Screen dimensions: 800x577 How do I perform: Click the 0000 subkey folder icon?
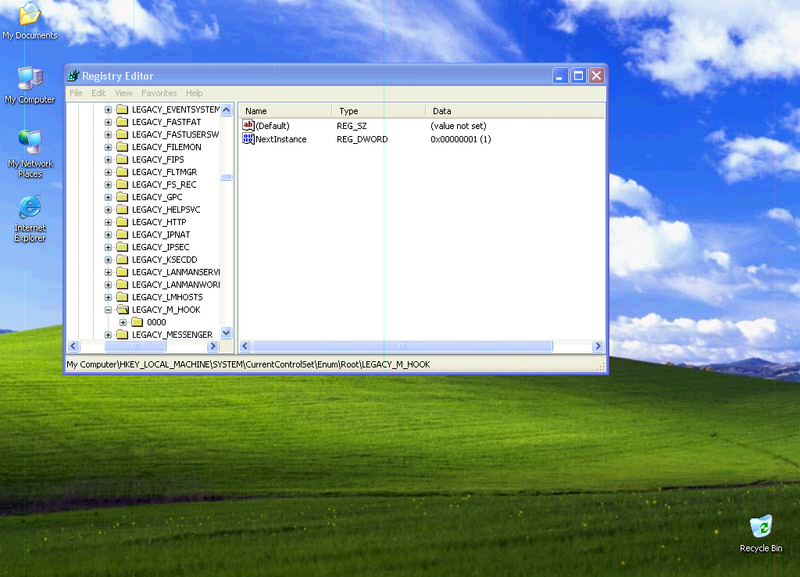click(137, 322)
